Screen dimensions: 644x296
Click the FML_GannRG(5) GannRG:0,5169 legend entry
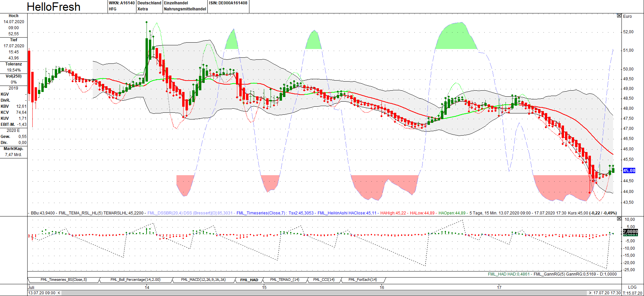click(x=565, y=274)
